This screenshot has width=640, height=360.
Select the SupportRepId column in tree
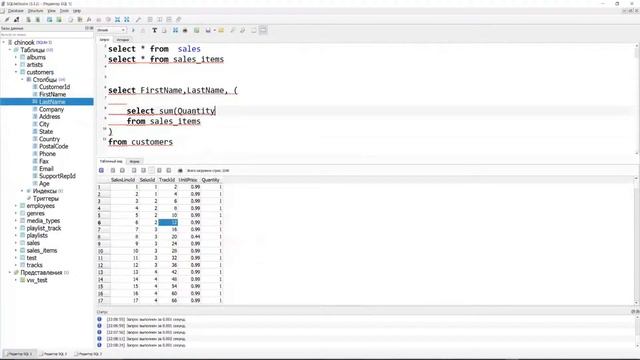coord(57,176)
